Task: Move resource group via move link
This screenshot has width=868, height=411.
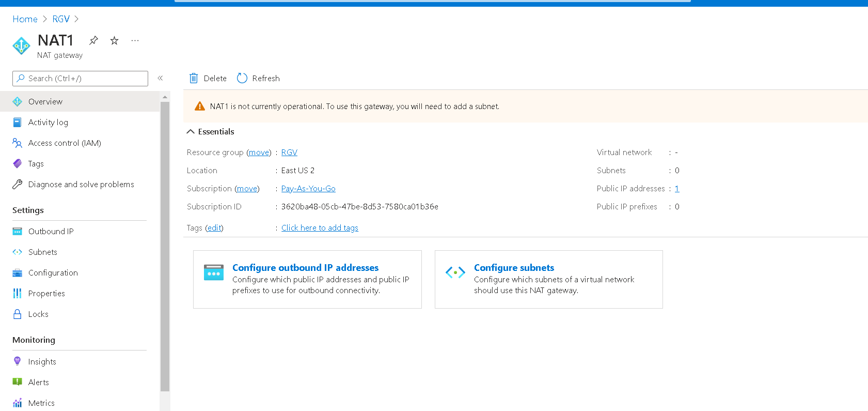Action: click(x=259, y=153)
